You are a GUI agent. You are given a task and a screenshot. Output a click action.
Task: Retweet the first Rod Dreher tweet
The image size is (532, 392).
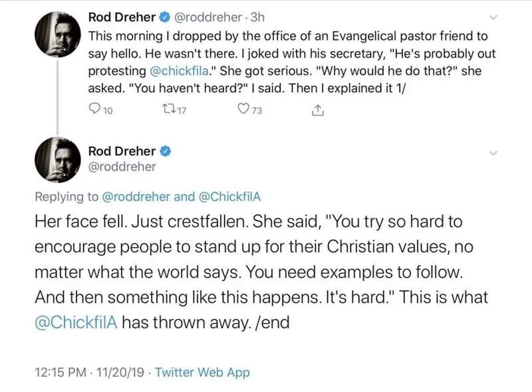170,111
